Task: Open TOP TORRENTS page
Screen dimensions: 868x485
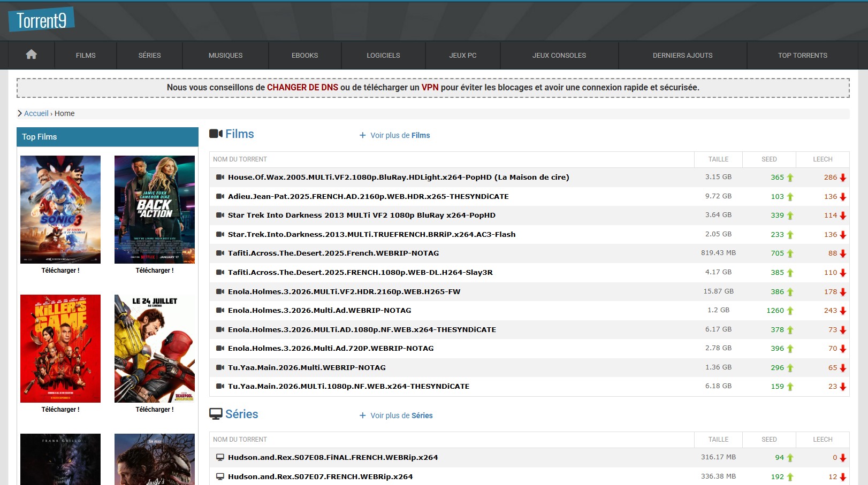Action: [x=803, y=55]
